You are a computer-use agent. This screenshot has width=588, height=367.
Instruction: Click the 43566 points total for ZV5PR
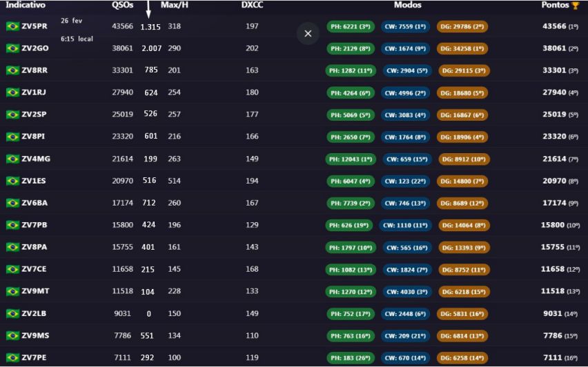pyautogui.click(x=554, y=26)
